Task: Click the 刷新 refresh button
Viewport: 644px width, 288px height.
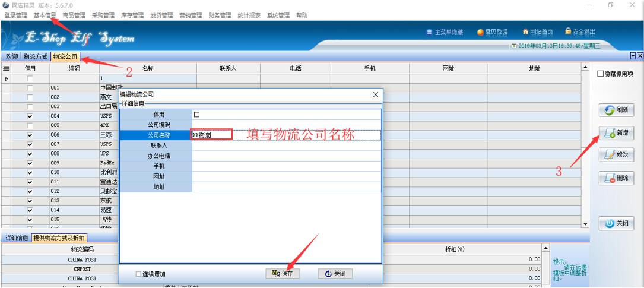Action: (x=616, y=110)
